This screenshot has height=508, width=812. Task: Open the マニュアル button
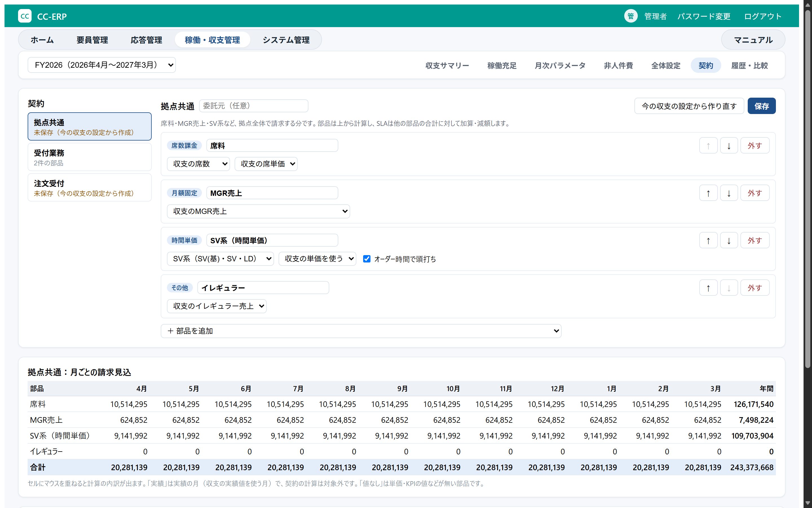pos(753,40)
